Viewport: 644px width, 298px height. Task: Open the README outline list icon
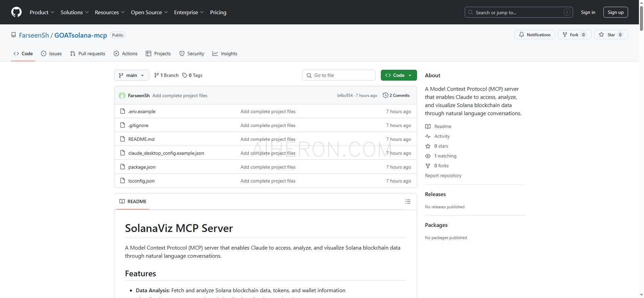click(408, 201)
